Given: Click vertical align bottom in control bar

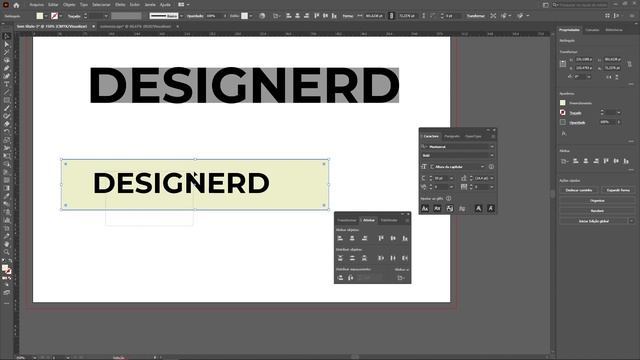Looking at the screenshot, I should (x=334, y=16).
